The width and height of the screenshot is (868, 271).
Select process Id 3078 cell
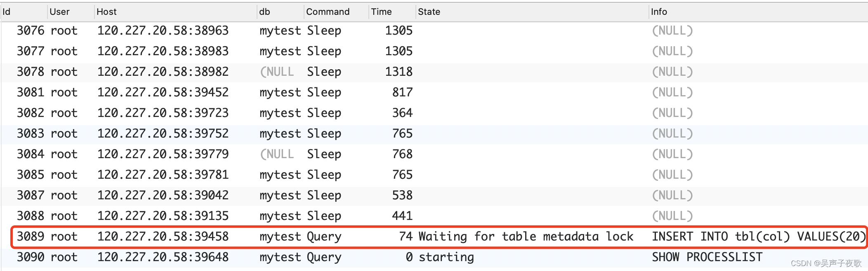click(x=31, y=72)
